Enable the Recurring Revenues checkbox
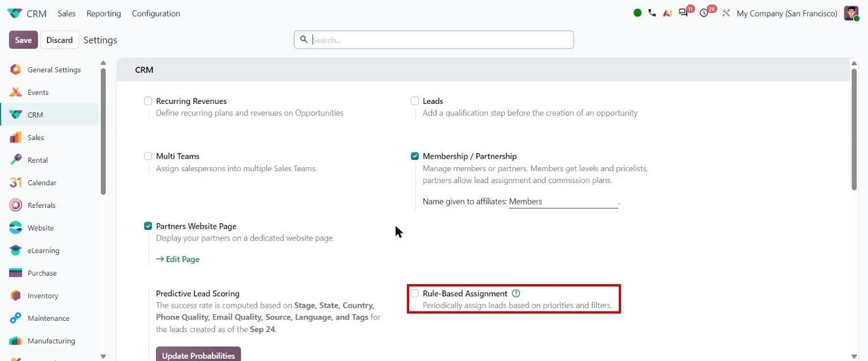 pos(148,101)
